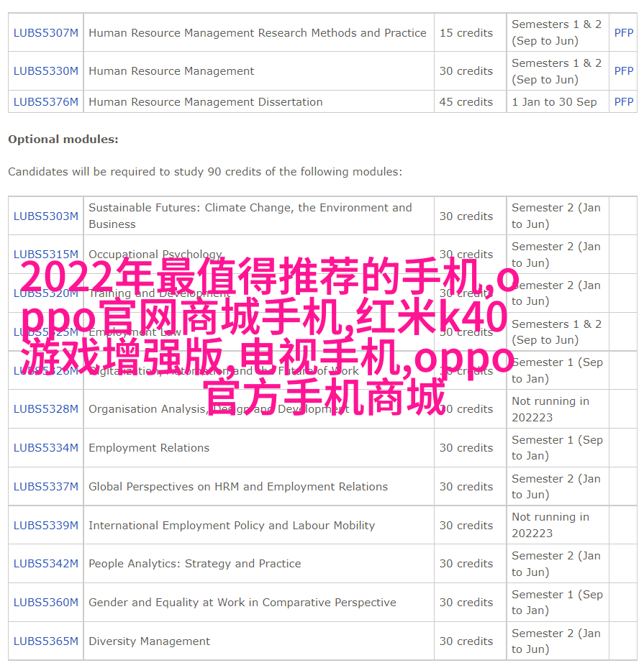Image resolution: width=644 pixels, height=663 pixels.
Task: Select the 'Human Resource Management Dissertation' title
Action: 206,102
